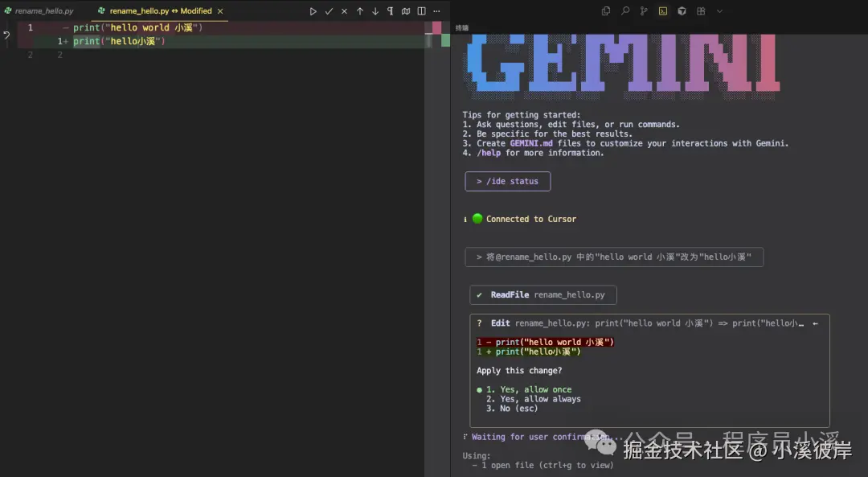Open more actions ellipsis in editor toolbar
This screenshot has width=868, height=477.
pyautogui.click(x=436, y=11)
